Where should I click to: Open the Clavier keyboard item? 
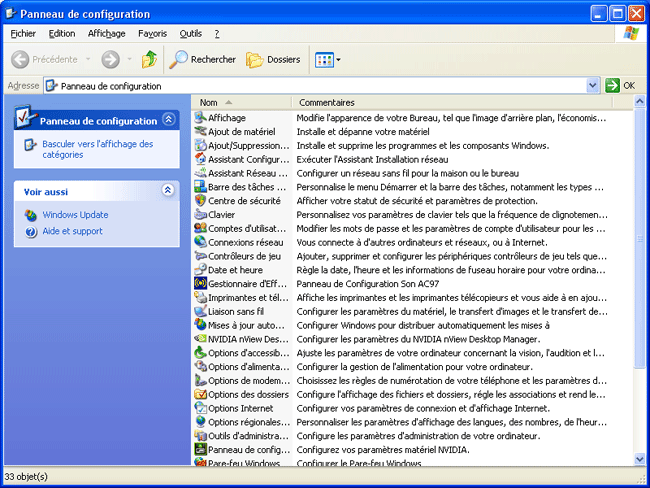coord(221,214)
